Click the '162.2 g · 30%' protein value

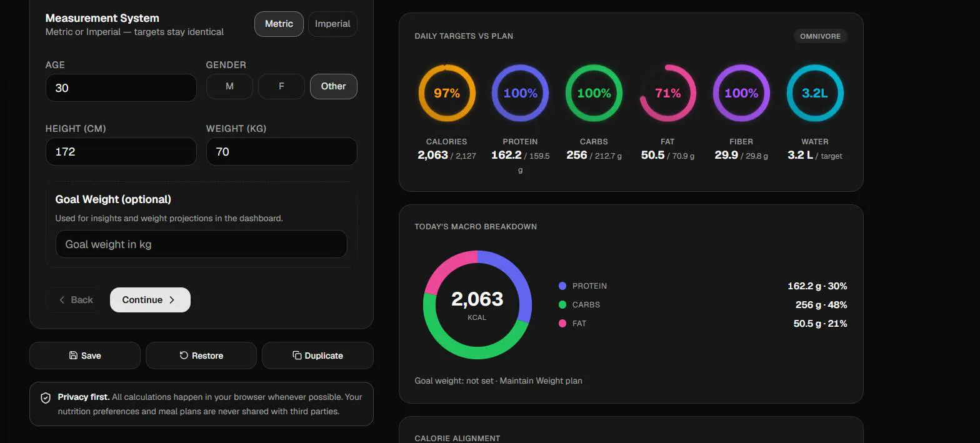[817, 286]
